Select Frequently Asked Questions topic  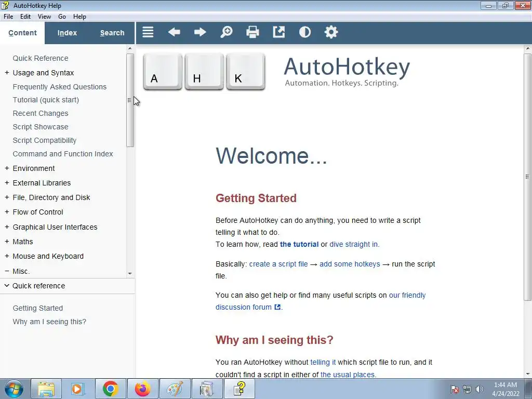pyautogui.click(x=59, y=87)
